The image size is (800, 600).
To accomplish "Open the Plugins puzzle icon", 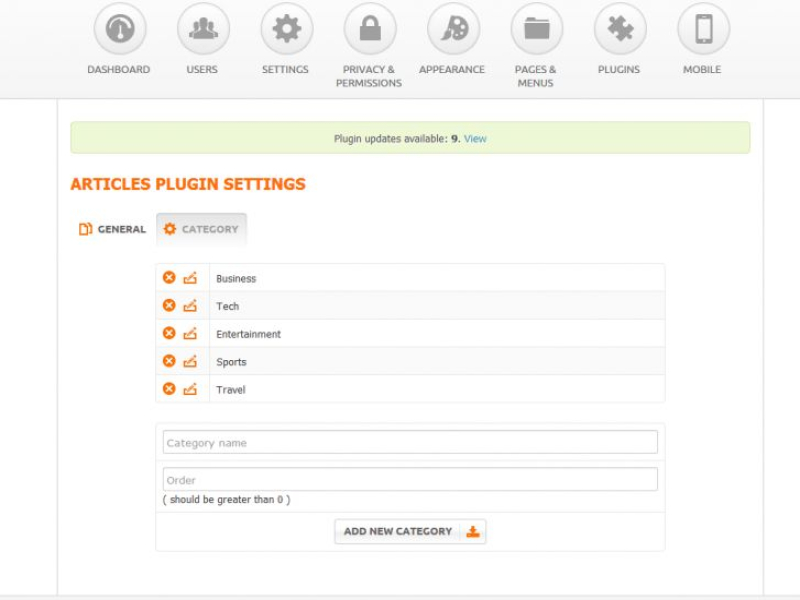I will click(619, 29).
